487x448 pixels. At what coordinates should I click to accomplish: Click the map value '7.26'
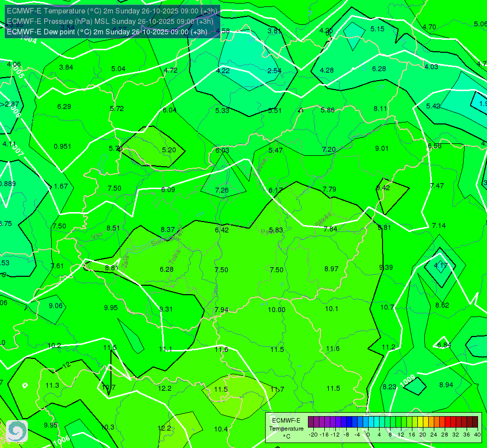coord(222,190)
